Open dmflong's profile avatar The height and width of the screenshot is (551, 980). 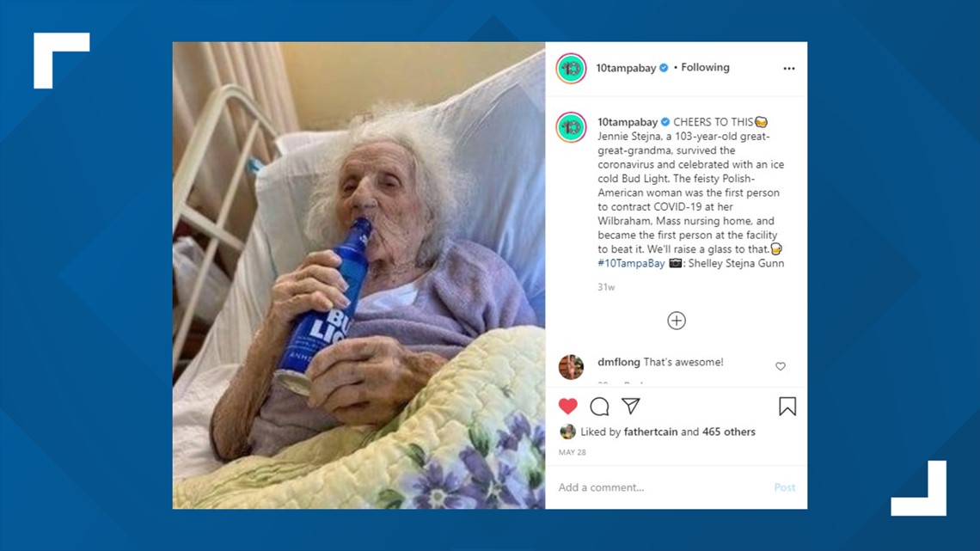coord(571,367)
